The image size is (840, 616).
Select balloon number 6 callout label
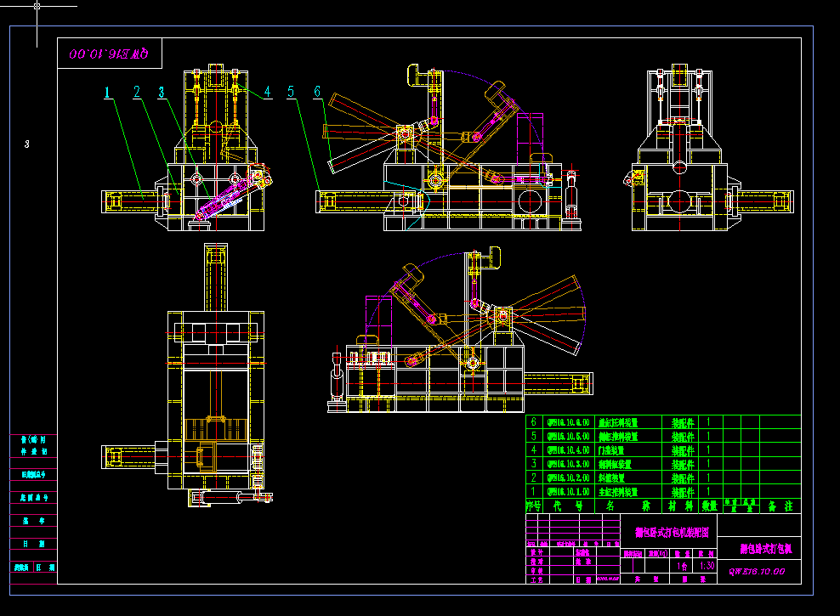(317, 92)
